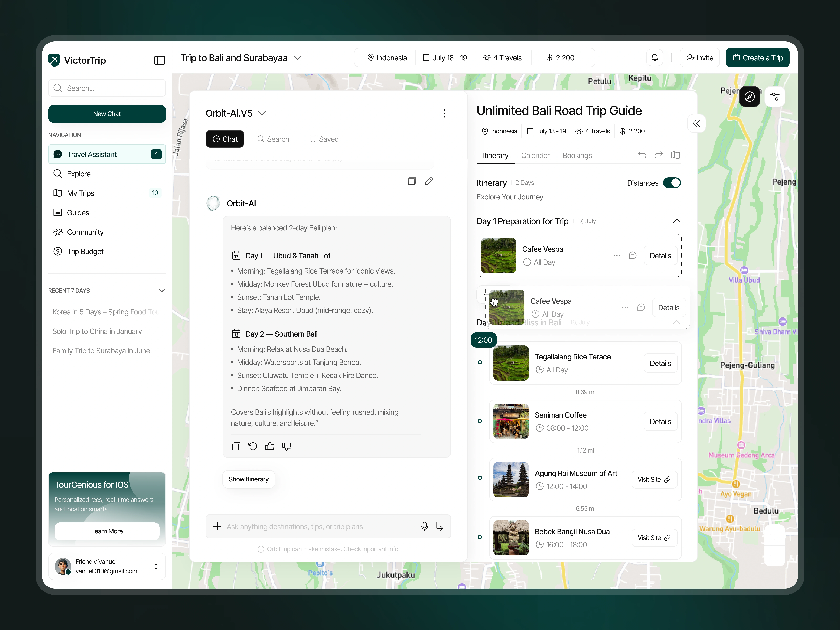
Task: Click the New Chat button
Action: tap(107, 114)
